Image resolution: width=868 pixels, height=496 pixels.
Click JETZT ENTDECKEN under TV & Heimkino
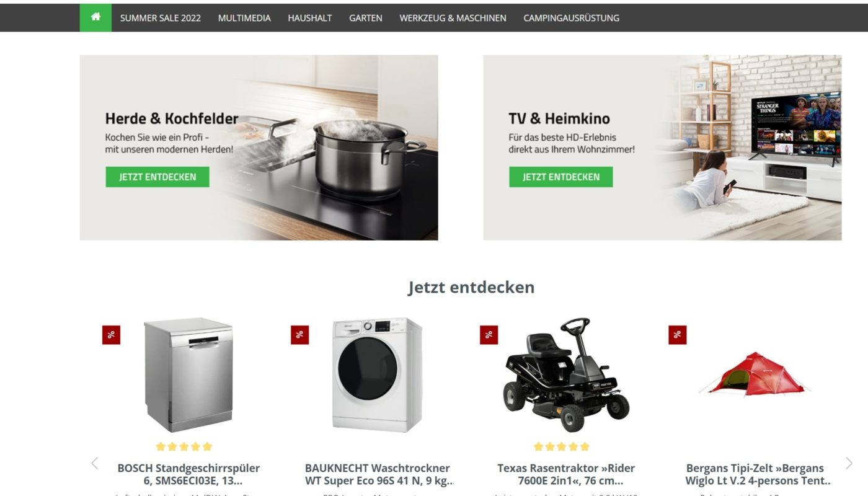(x=561, y=177)
